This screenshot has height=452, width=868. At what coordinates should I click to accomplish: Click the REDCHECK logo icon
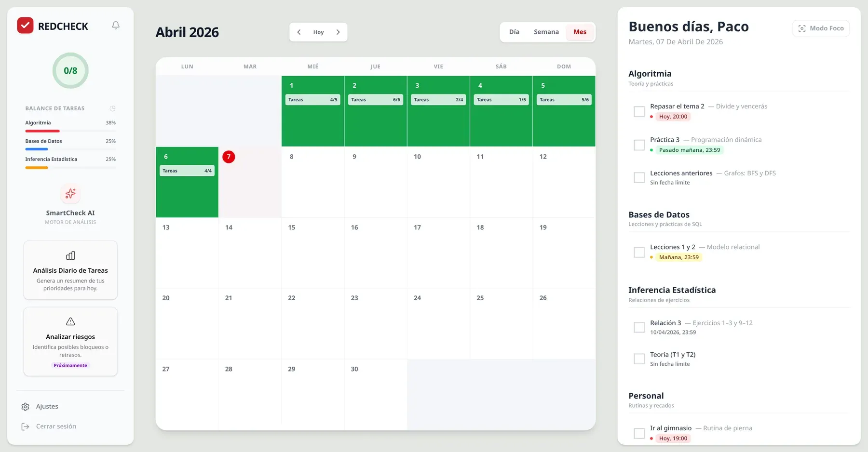coord(25,26)
